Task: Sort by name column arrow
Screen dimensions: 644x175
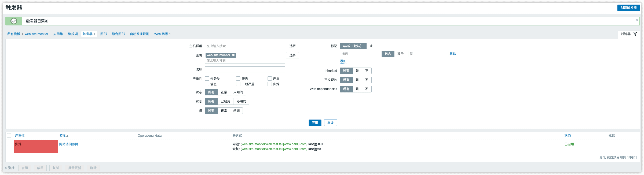Action: [x=67, y=136]
